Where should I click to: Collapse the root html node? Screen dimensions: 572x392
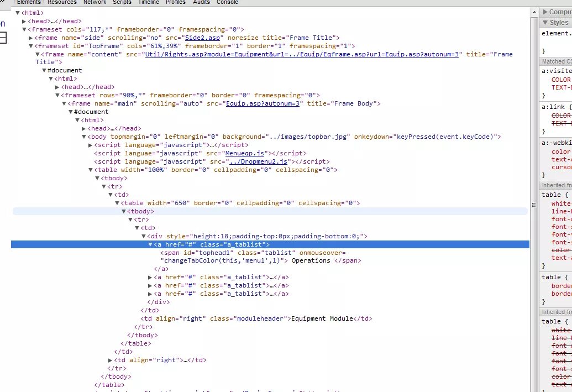point(17,13)
